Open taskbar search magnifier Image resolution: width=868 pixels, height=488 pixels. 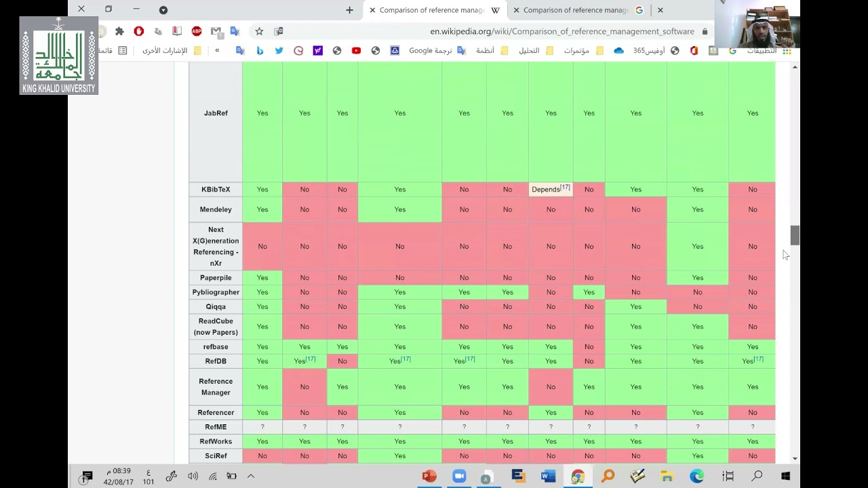757,476
